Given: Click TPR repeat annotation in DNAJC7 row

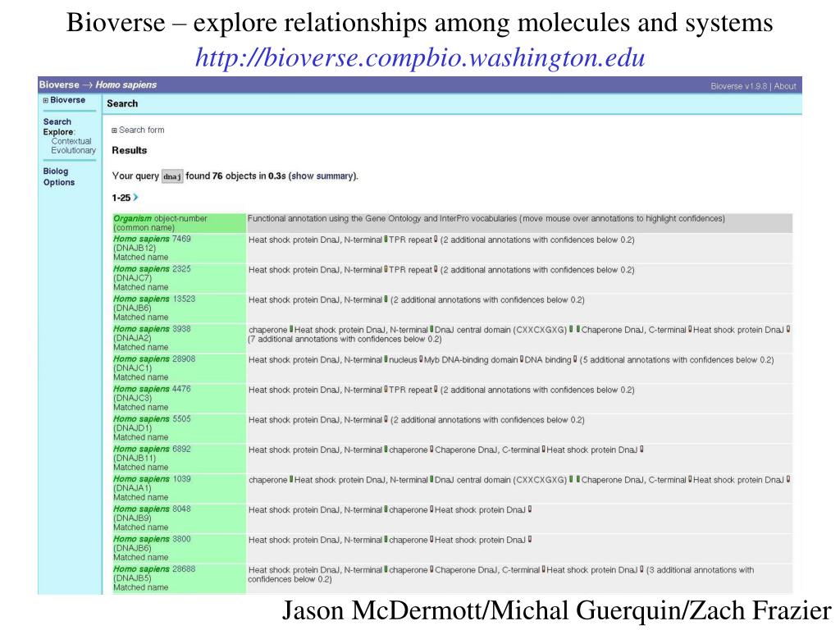Looking at the screenshot, I should 410,270.
